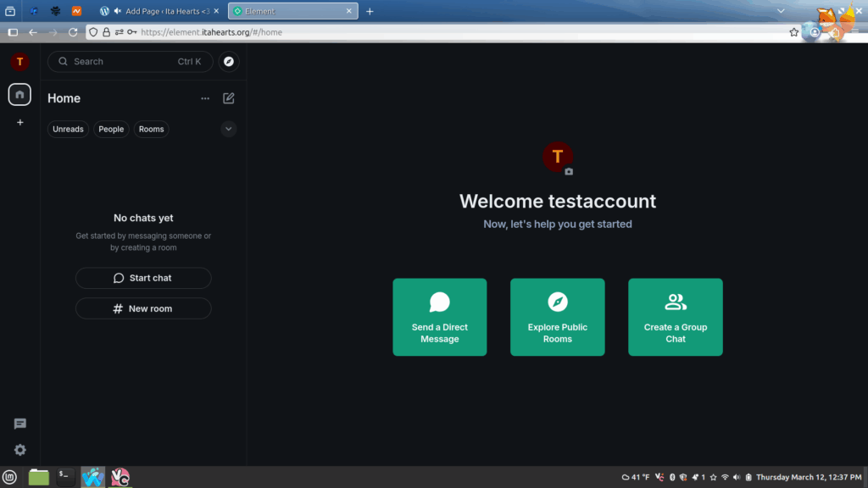Click the New room button

[143, 308]
